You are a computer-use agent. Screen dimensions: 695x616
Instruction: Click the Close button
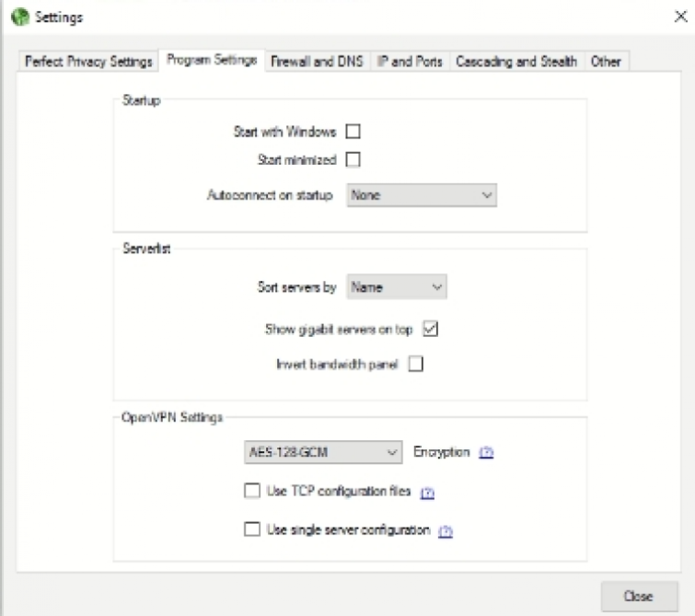tap(639, 596)
